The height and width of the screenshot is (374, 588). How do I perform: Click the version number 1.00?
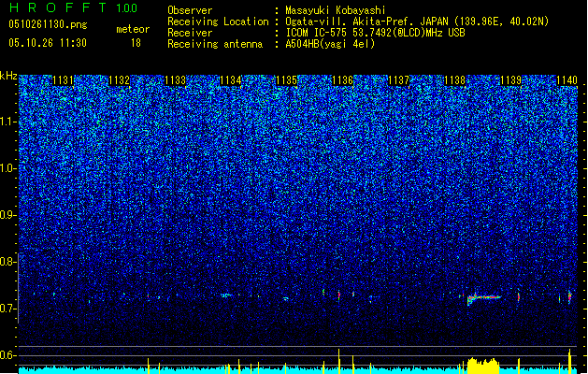pos(127,7)
